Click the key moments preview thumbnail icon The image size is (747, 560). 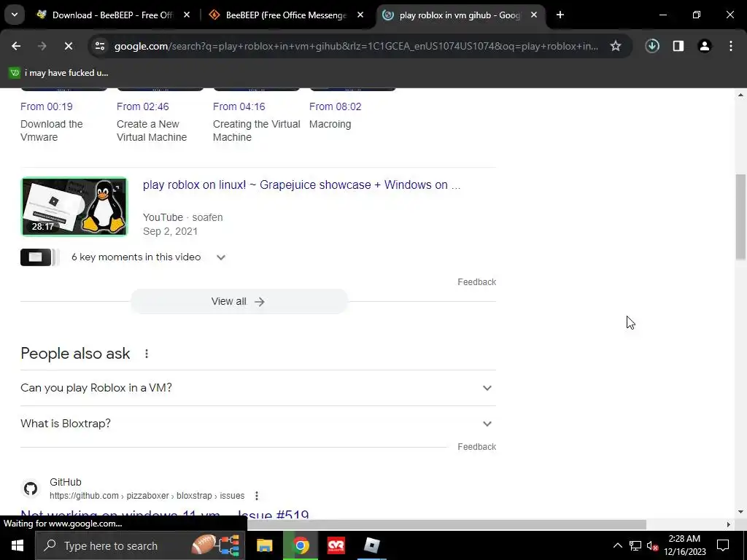tap(39, 257)
